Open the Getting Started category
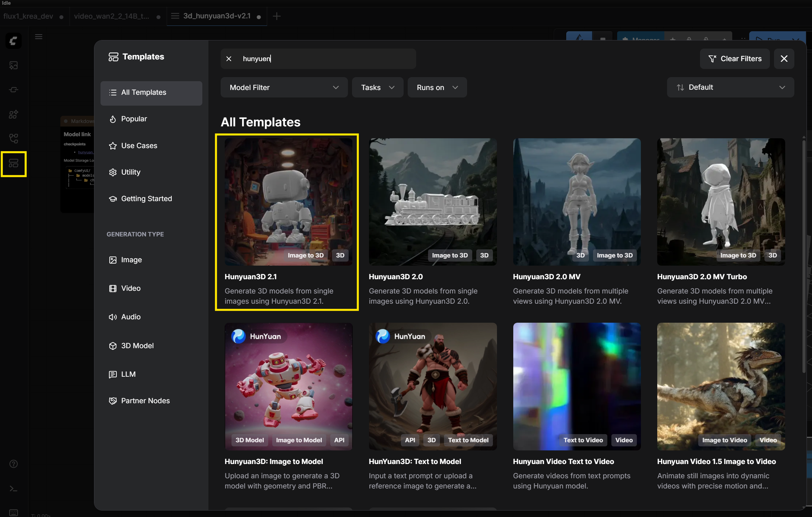Viewport: 812px width, 517px height. click(151, 199)
